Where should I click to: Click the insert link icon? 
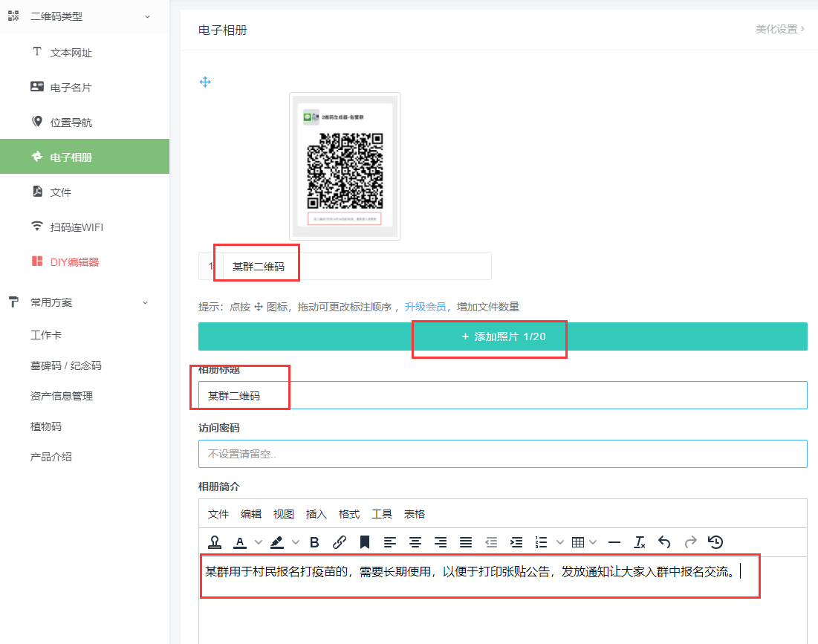(x=340, y=542)
